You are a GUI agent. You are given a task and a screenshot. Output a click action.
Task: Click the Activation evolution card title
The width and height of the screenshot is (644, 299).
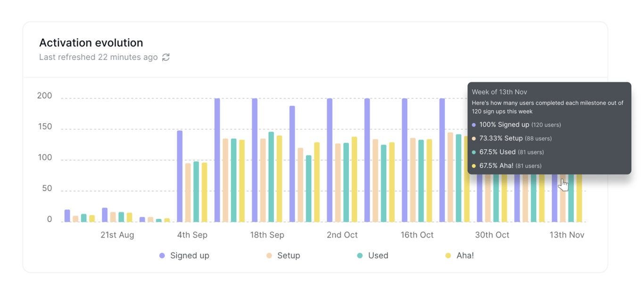coord(91,43)
